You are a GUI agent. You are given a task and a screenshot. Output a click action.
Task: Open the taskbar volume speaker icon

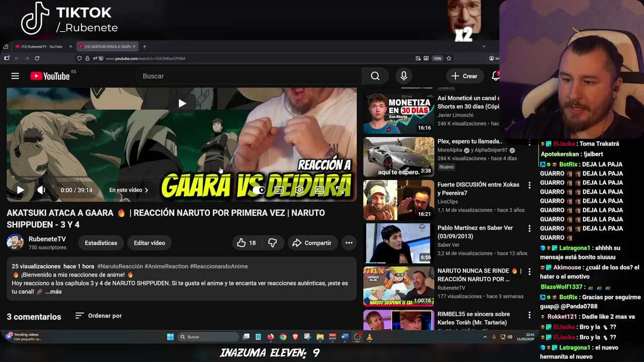510,337
